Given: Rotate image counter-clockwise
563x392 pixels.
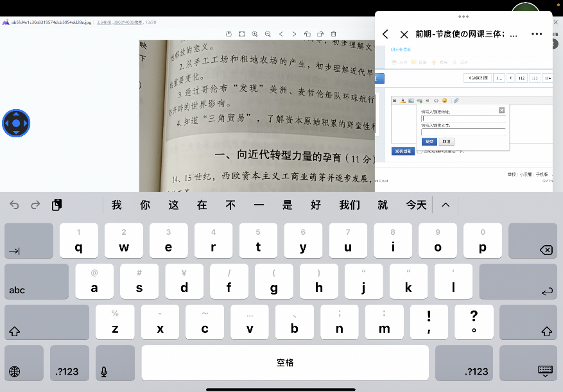Looking at the screenshot, I should (x=307, y=34).
